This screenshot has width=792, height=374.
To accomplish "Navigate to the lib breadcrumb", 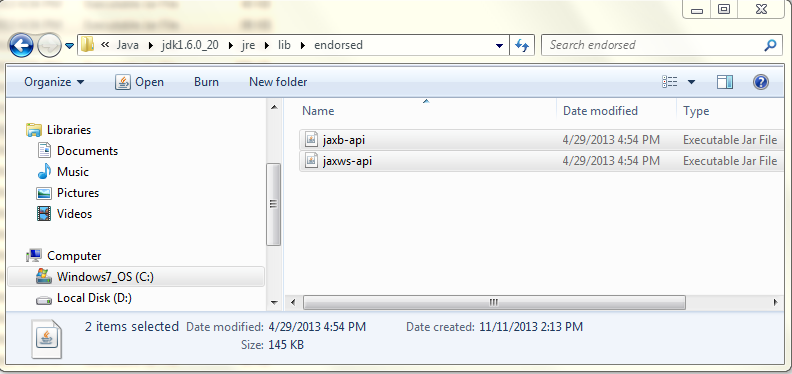I will [x=284, y=45].
